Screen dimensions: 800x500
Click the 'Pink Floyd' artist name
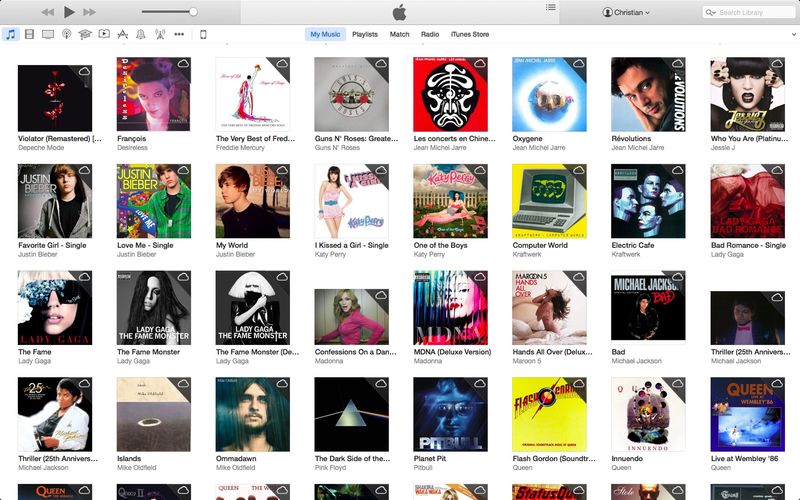point(330,467)
